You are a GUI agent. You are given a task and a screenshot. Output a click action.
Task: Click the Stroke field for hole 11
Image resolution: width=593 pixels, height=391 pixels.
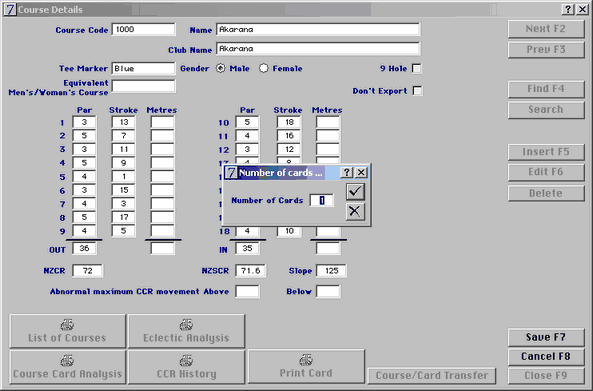click(289, 136)
